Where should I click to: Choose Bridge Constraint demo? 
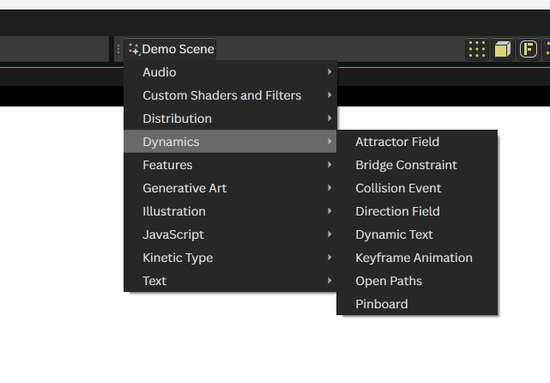point(417,164)
